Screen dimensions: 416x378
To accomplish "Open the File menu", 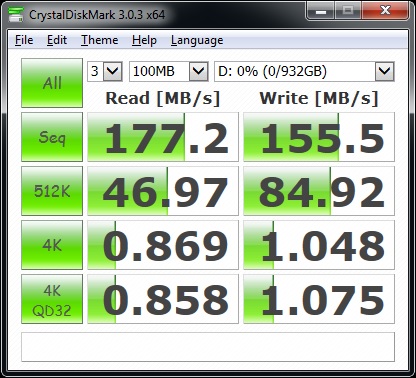I will pos(24,40).
